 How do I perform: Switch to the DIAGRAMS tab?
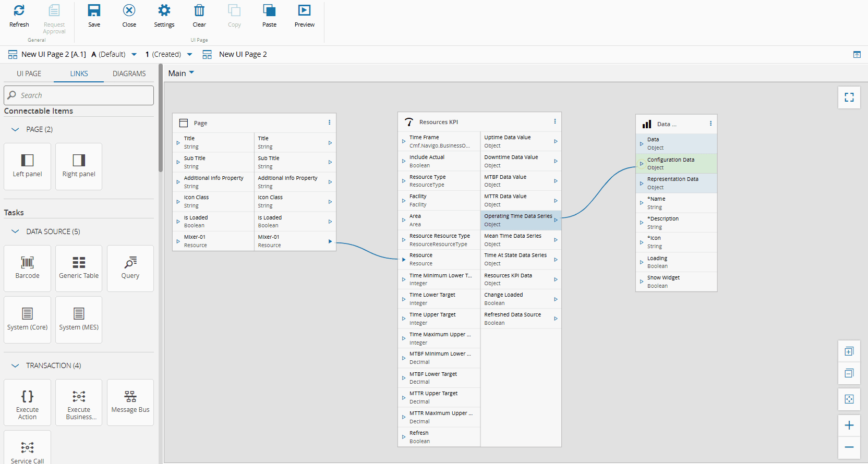pos(129,74)
